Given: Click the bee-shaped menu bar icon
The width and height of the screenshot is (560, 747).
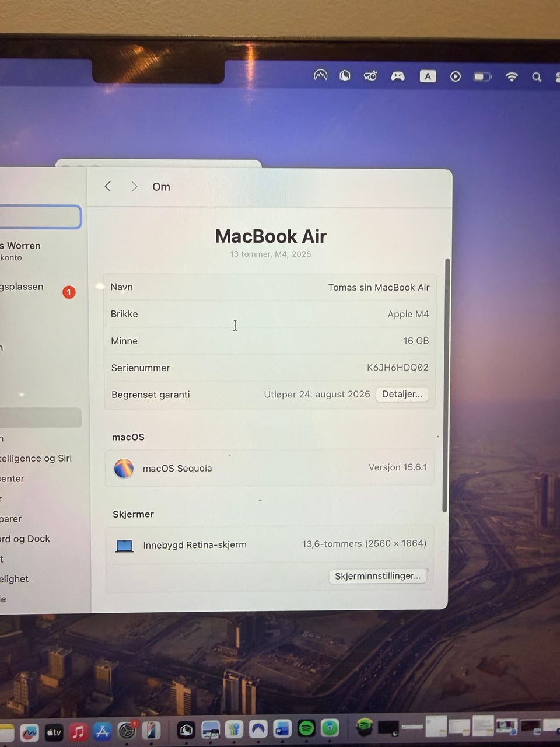Looking at the screenshot, I should pyautogui.click(x=370, y=76).
